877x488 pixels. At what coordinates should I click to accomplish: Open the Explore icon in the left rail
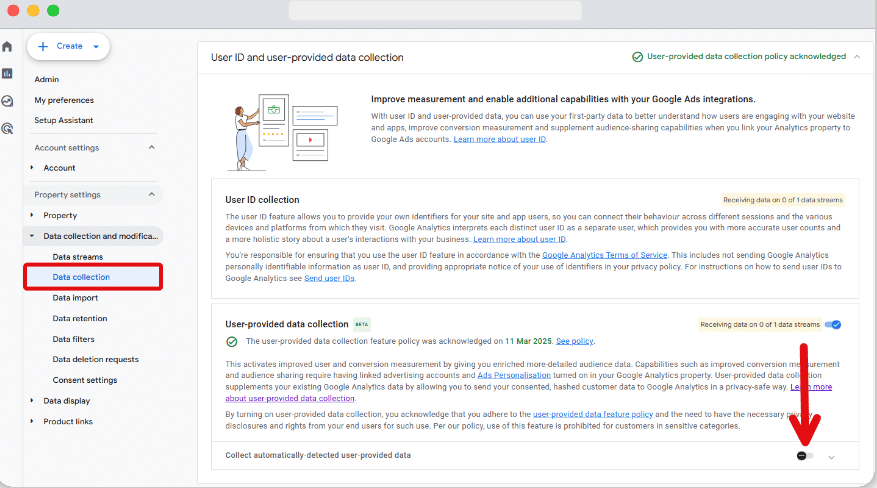tap(7, 101)
